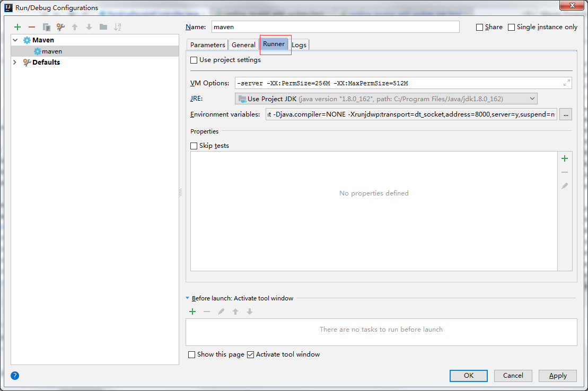Edit the before launch task
Screen dimensions: 588x391
pos(221,312)
